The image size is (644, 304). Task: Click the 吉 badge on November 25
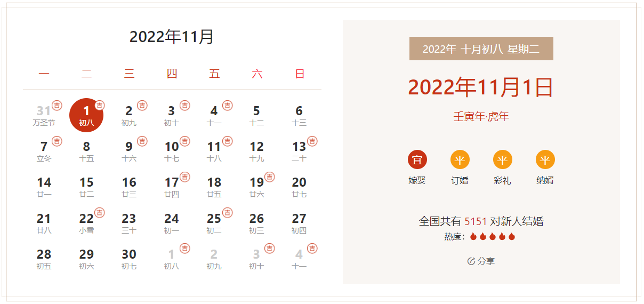(228, 213)
